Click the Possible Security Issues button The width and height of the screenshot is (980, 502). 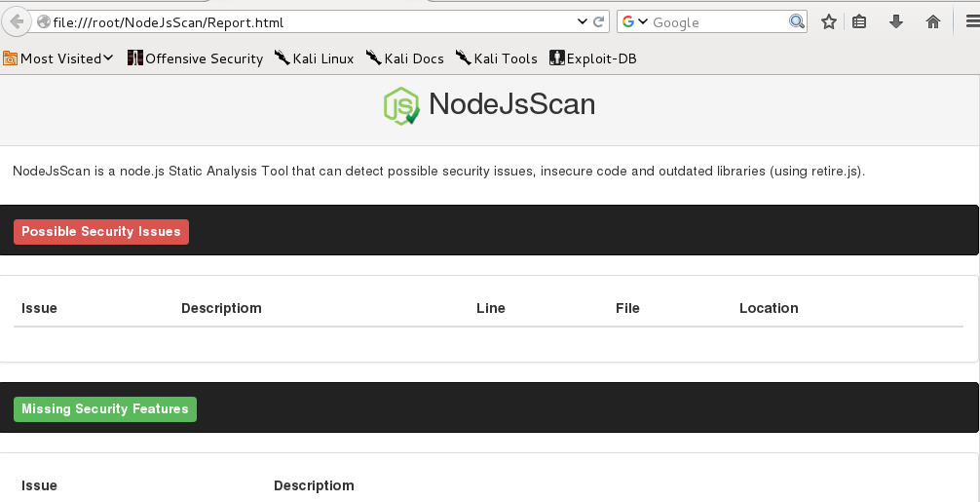[101, 231]
